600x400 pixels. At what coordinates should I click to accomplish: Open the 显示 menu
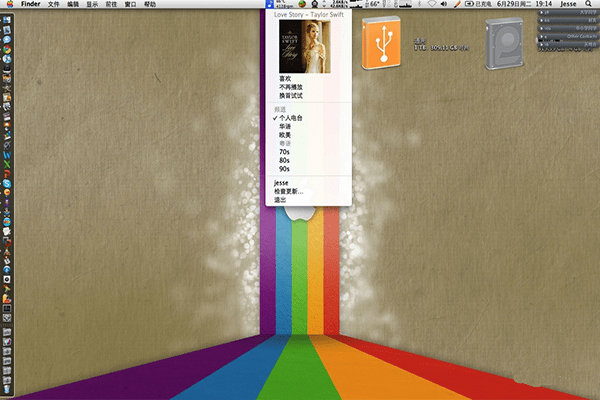tap(92, 4)
